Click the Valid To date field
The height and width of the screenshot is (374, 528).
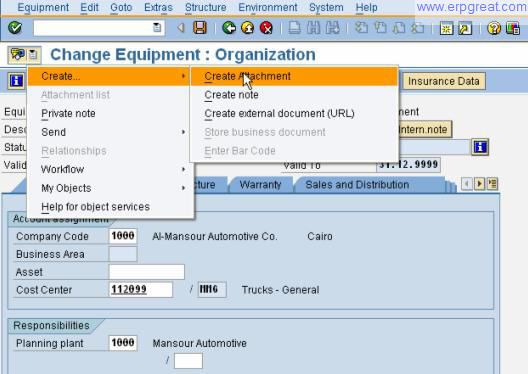pos(408,165)
